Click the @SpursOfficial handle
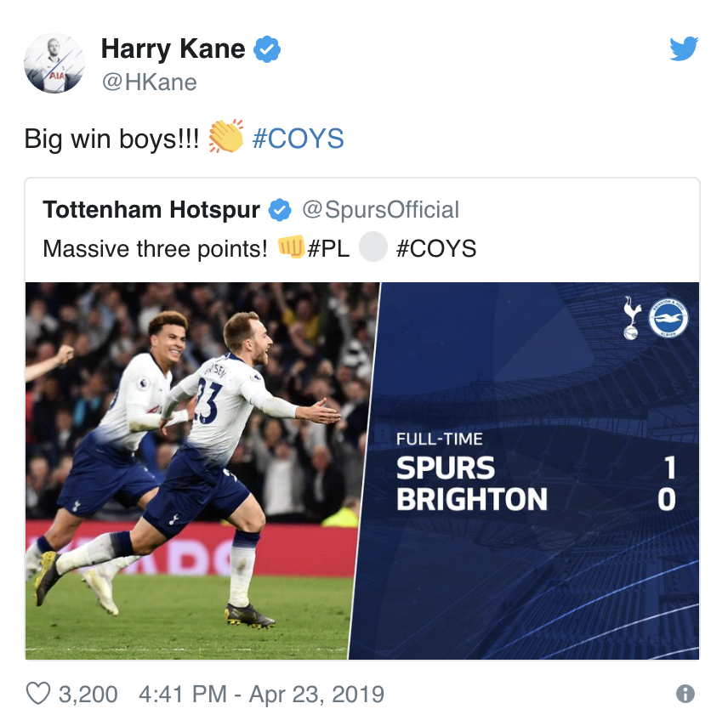 (x=381, y=210)
